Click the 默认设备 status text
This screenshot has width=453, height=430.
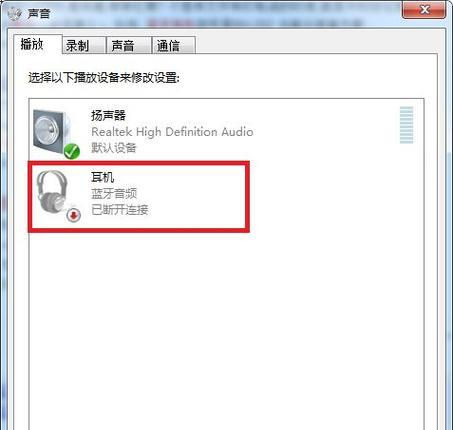tap(114, 147)
